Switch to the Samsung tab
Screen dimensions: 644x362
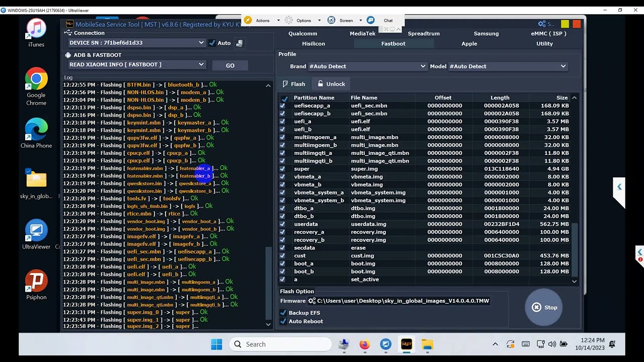pos(486,34)
